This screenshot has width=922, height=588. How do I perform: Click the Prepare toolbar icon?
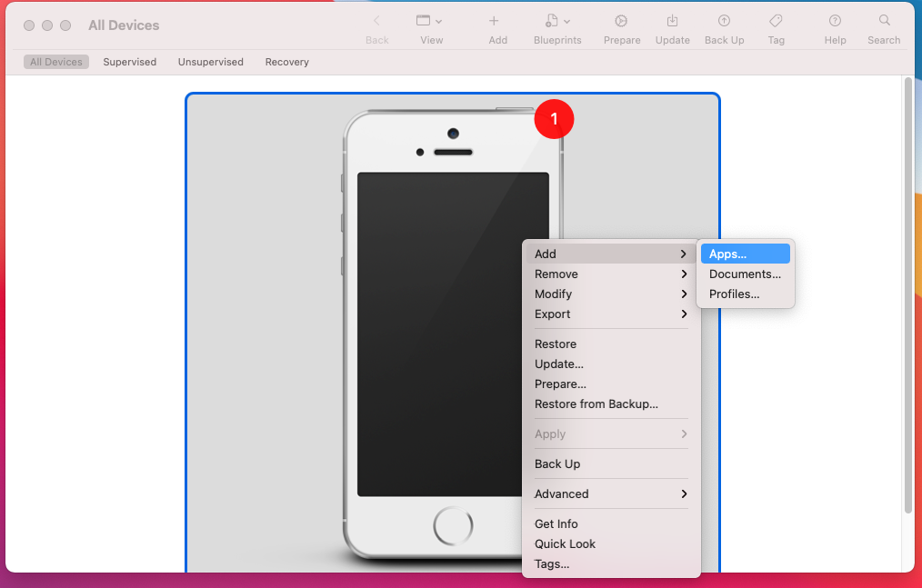click(x=622, y=21)
